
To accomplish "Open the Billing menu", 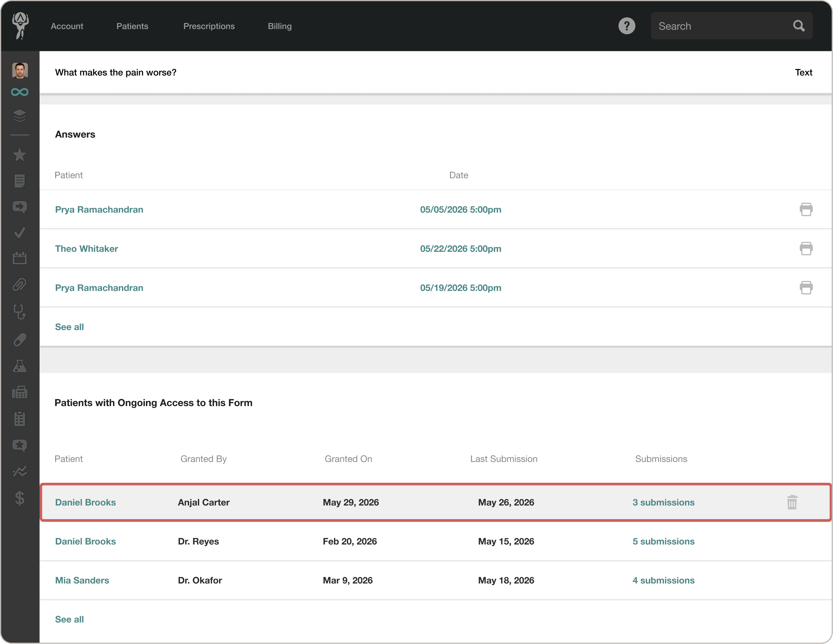I will (280, 26).
